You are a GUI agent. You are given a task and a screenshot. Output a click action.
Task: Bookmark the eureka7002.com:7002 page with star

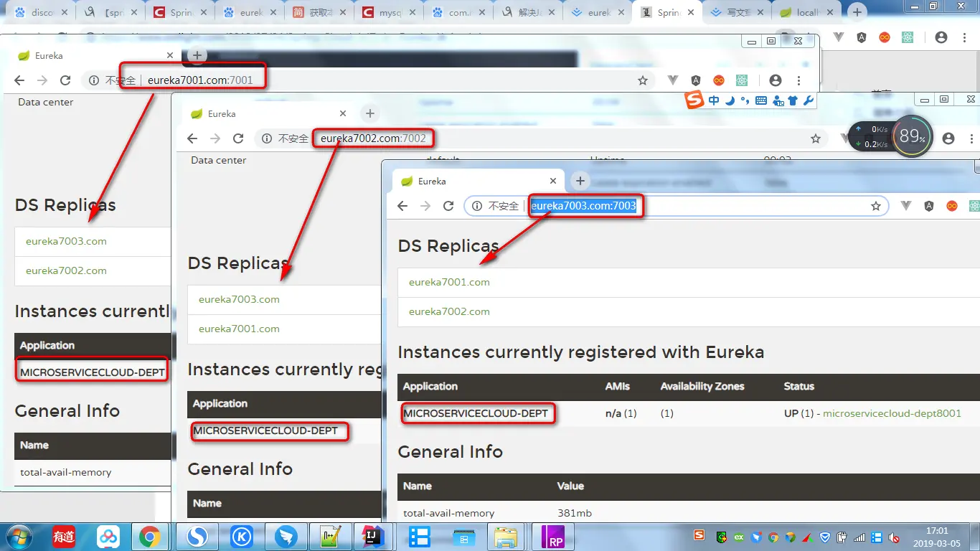(x=816, y=138)
